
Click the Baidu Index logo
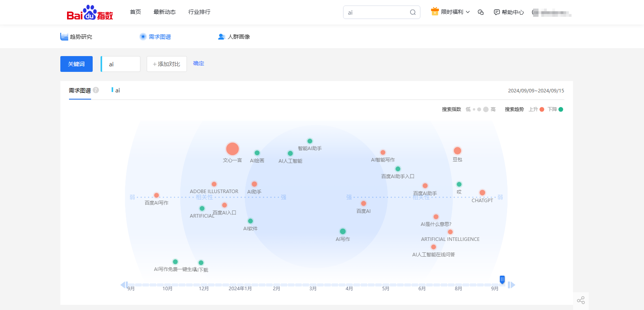(90, 13)
